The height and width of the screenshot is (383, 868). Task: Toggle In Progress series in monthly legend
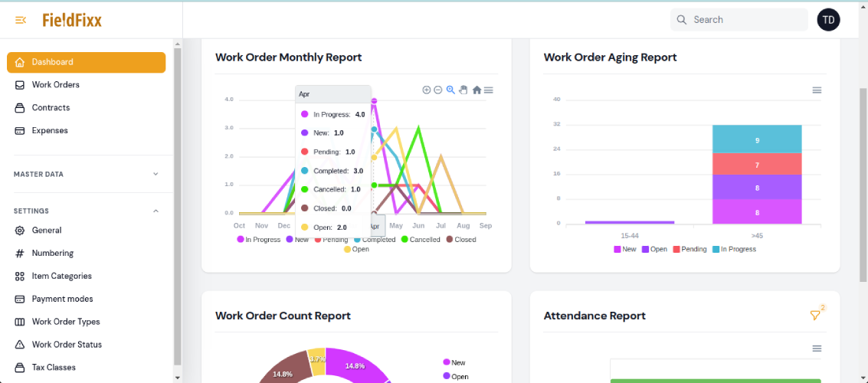258,240
